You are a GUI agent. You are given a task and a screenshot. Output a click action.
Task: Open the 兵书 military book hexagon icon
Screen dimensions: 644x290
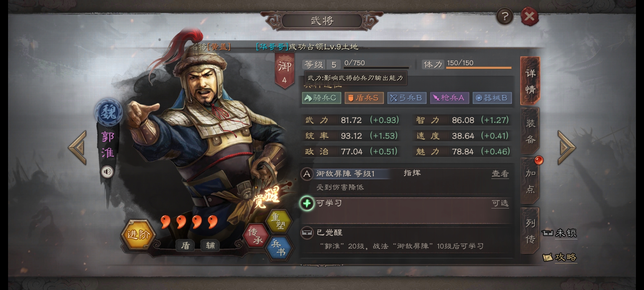pos(279,248)
